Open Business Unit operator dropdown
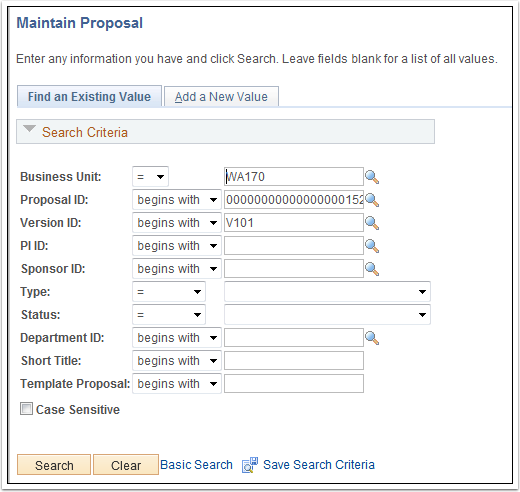 (150, 177)
